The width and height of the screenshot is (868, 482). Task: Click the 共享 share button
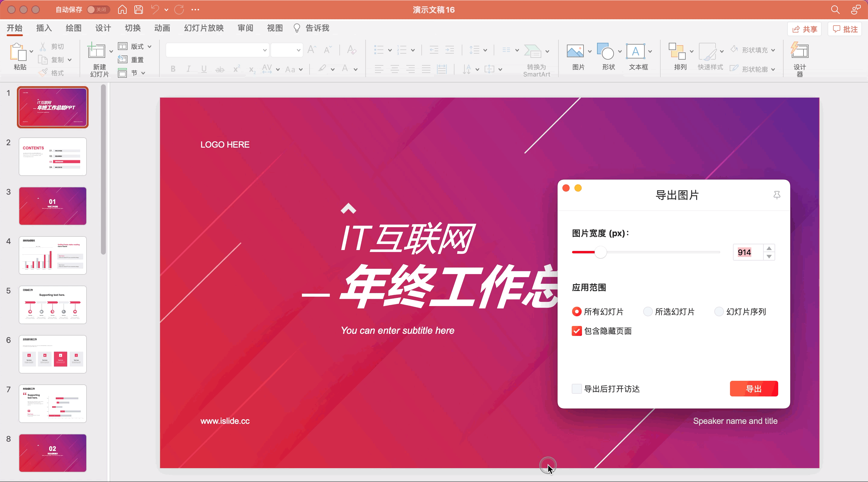pos(805,29)
